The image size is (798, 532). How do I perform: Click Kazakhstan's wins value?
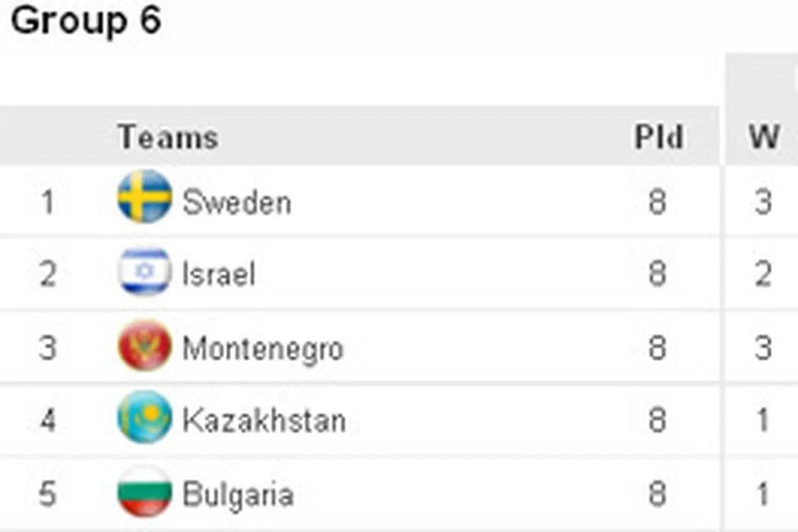pyautogui.click(x=763, y=420)
